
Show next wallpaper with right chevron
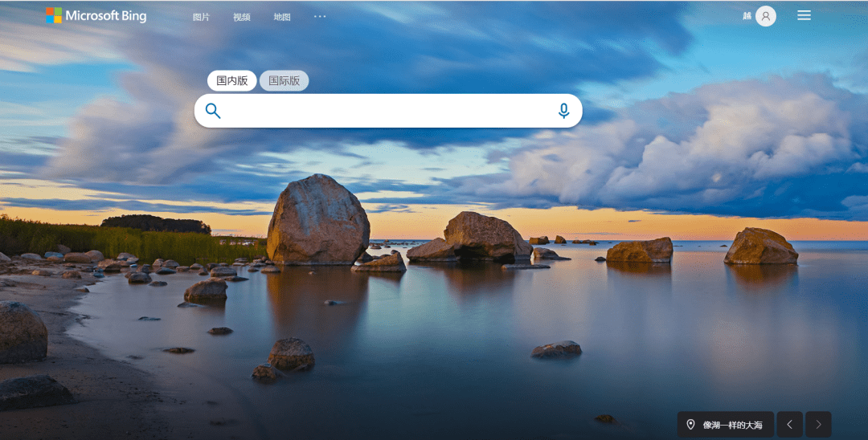(x=818, y=425)
